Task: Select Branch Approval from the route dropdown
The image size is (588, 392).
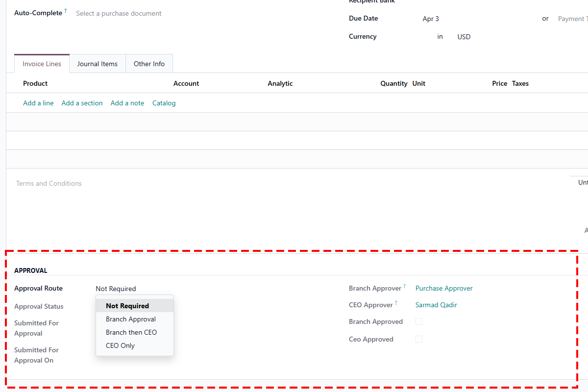Action: pos(130,319)
